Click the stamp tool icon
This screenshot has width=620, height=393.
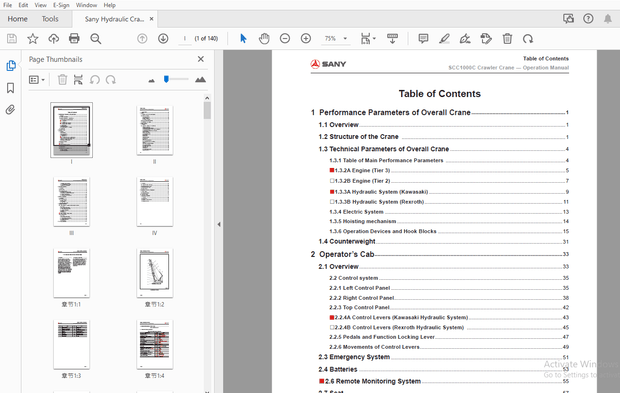click(x=486, y=38)
